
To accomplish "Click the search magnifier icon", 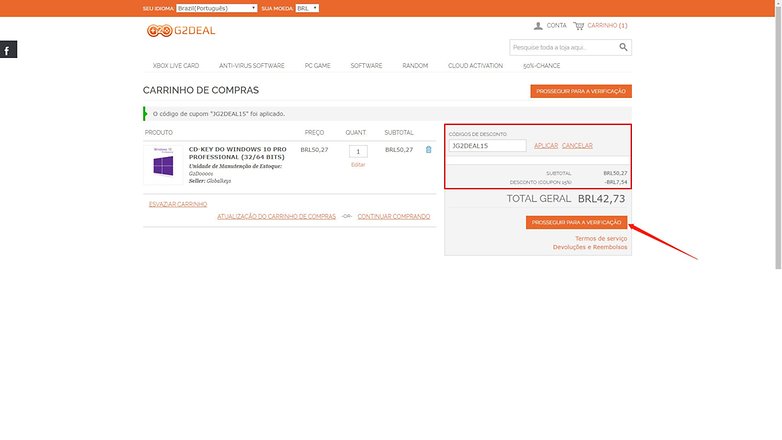I will click(x=623, y=47).
